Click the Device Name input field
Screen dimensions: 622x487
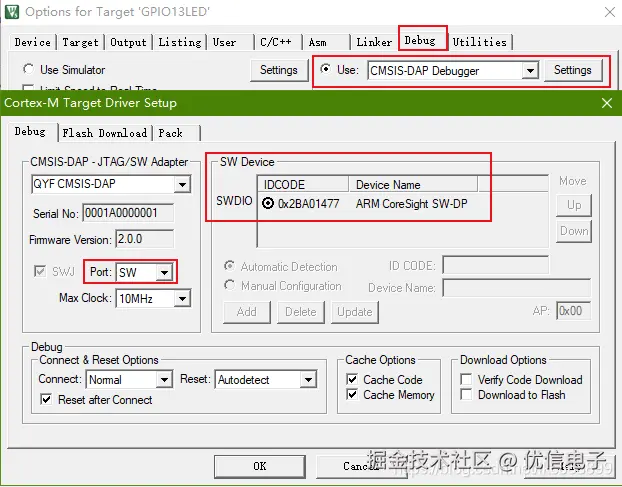[516, 288]
